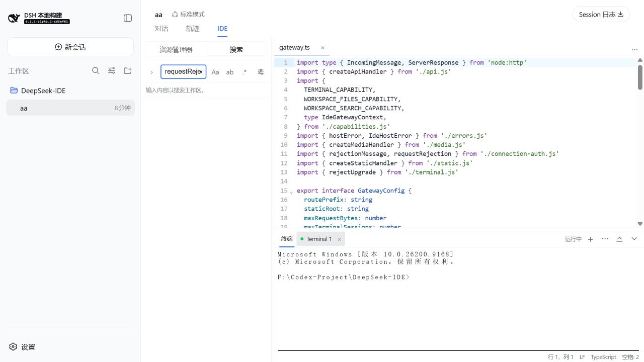644x362 pixels.
Task: Click the TypeScript language mode
Action: [603, 357]
